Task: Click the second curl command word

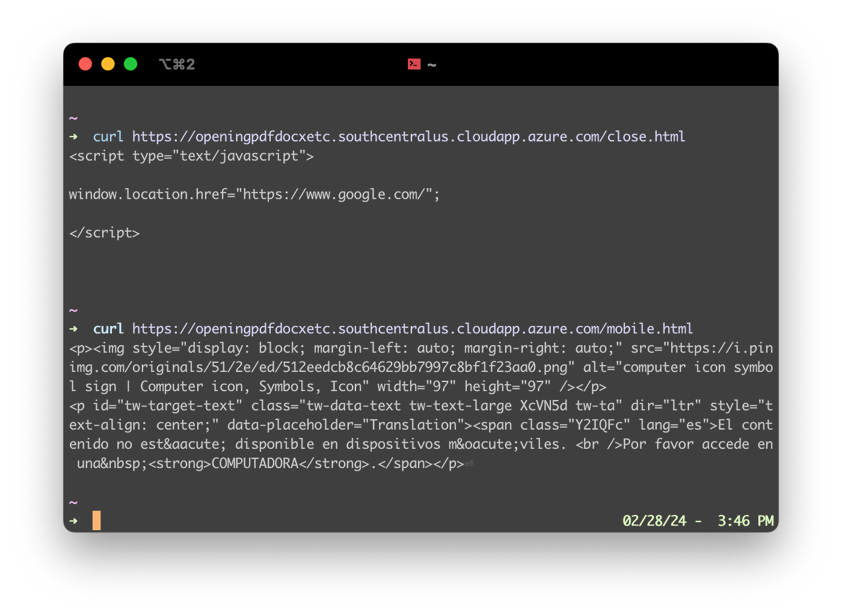Action: (x=108, y=329)
